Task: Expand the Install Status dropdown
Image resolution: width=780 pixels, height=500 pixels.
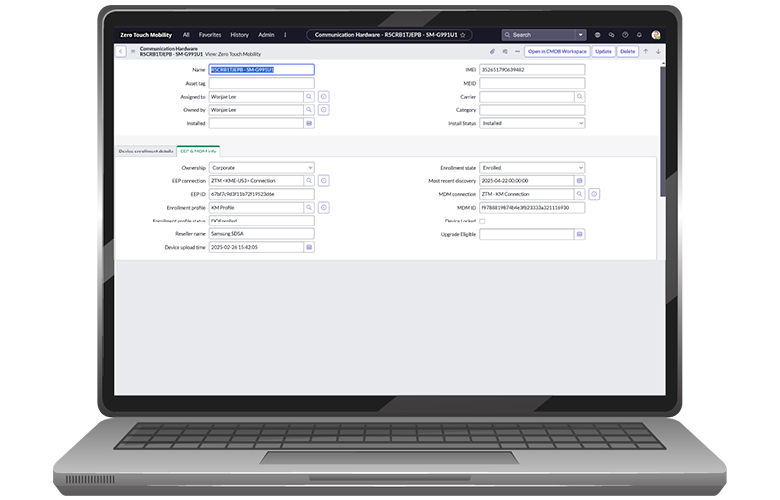Action: (x=531, y=123)
